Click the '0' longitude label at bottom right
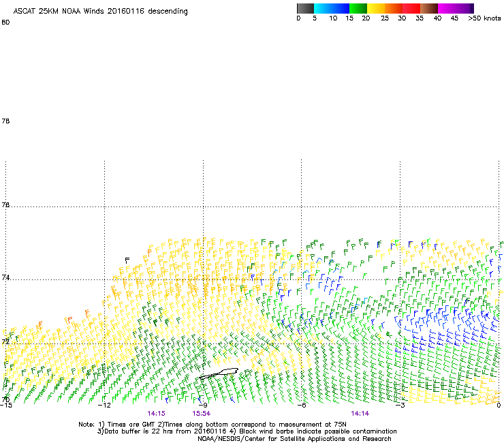Image resolution: width=504 pixels, height=443 pixels. (499, 405)
